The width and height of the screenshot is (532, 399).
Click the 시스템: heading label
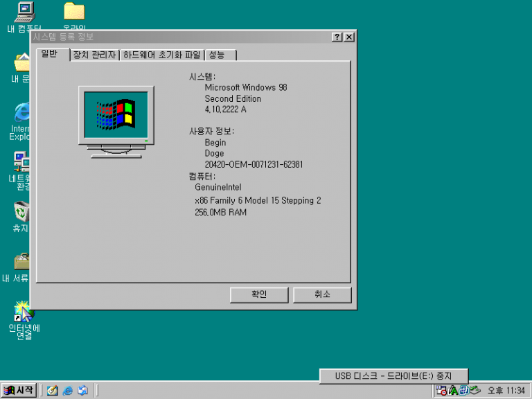(x=202, y=77)
